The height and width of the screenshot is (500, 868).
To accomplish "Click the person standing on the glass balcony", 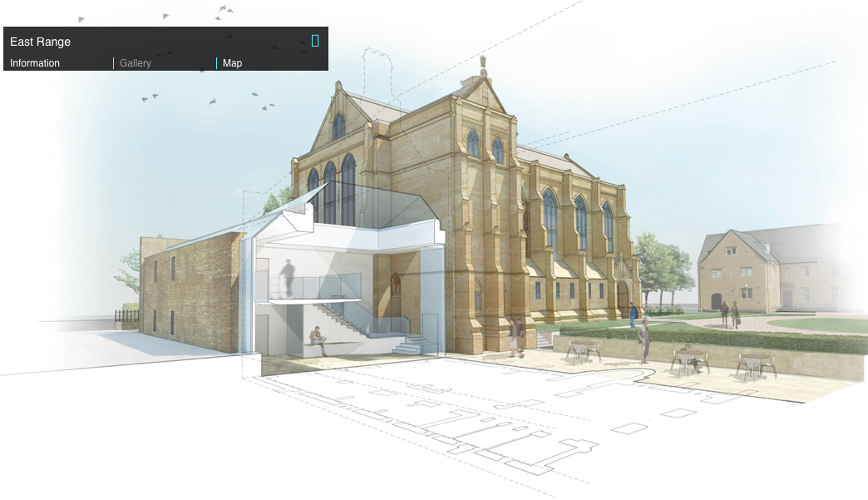I will point(287,277).
